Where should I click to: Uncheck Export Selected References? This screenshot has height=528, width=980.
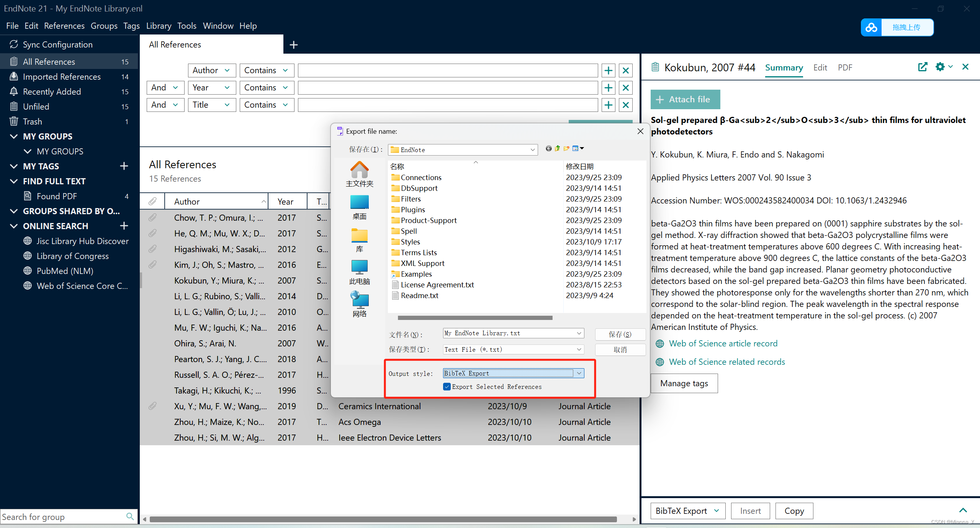pyautogui.click(x=446, y=387)
